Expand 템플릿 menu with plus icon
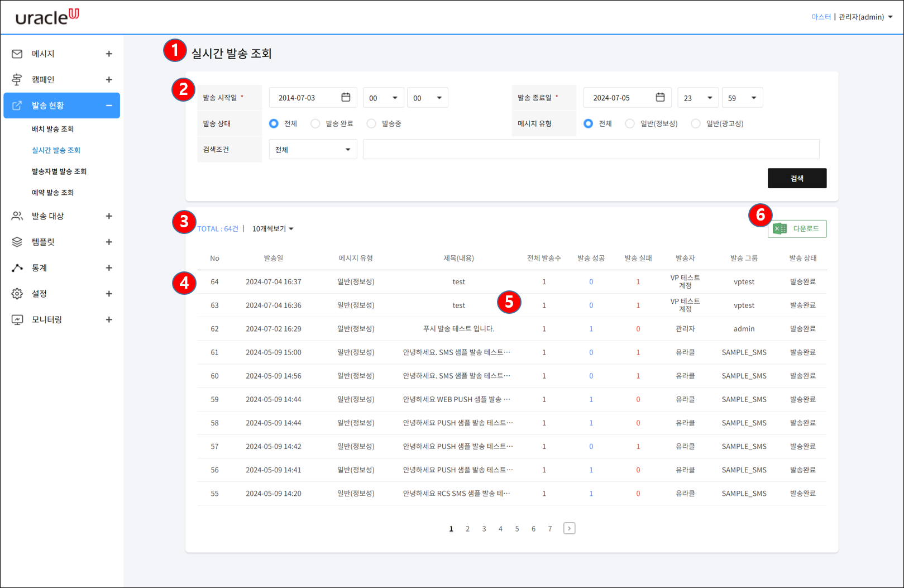This screenshot has width=904, height=588. pos(109,242)
